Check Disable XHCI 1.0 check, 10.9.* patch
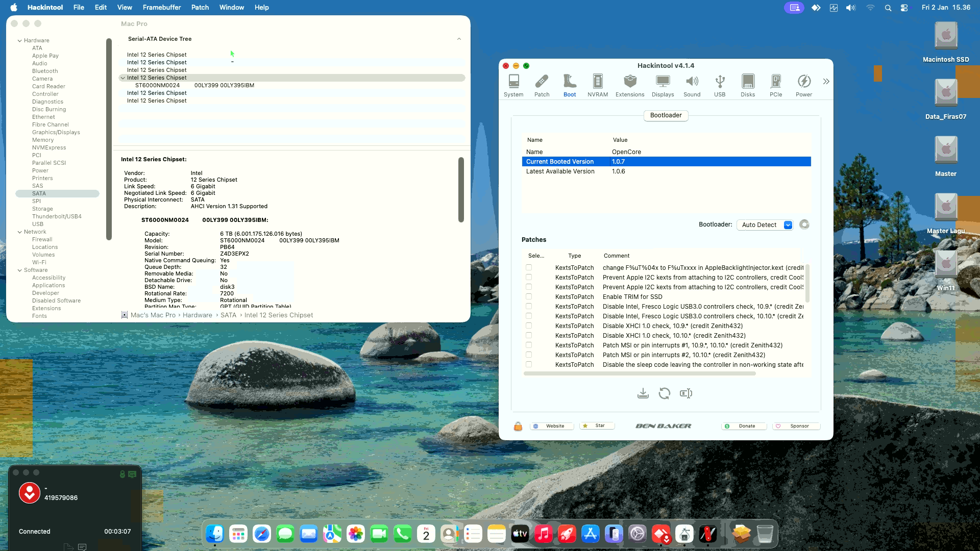 point(529,325)
